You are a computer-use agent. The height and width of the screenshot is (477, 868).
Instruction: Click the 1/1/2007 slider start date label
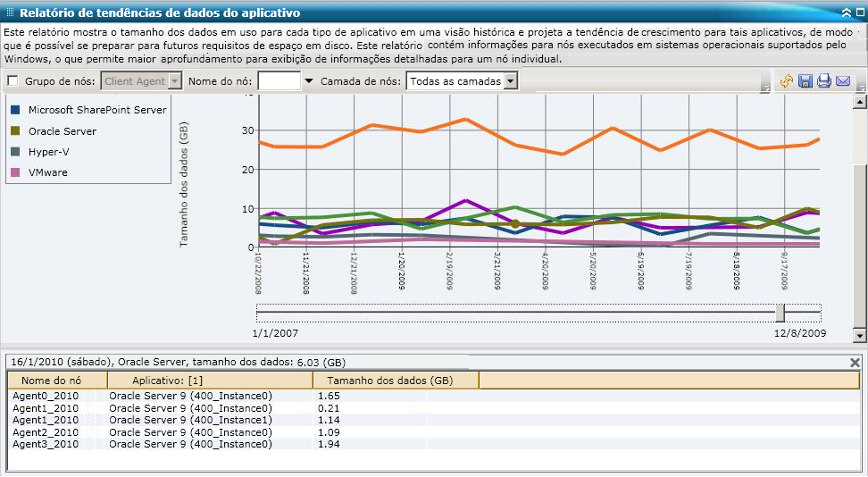[x=275, y=333]
